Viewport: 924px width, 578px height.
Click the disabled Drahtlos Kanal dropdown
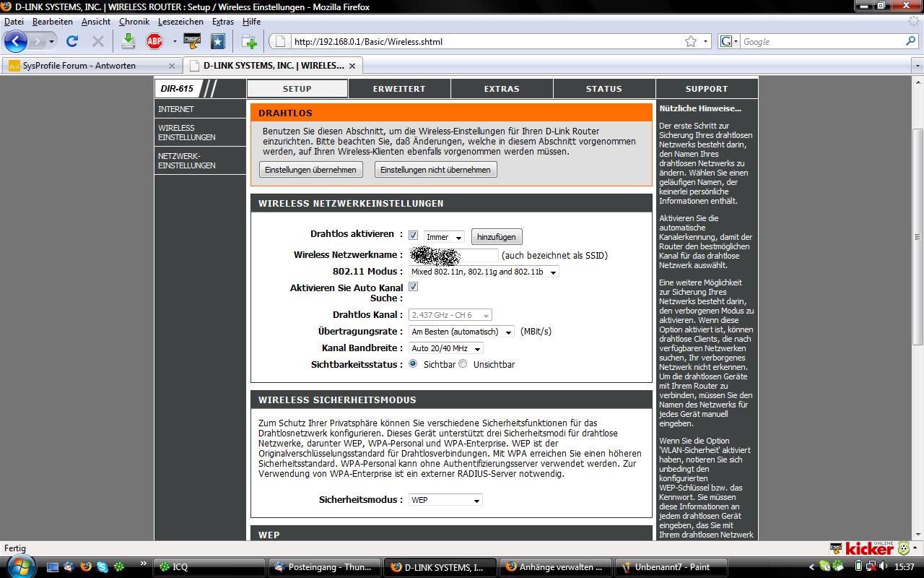[450, 315]
